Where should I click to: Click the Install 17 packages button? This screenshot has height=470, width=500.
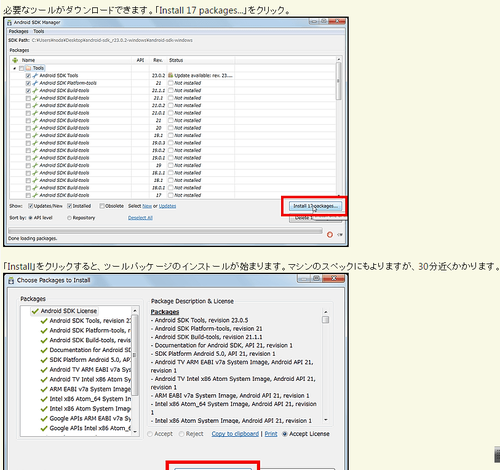(315, 206)
